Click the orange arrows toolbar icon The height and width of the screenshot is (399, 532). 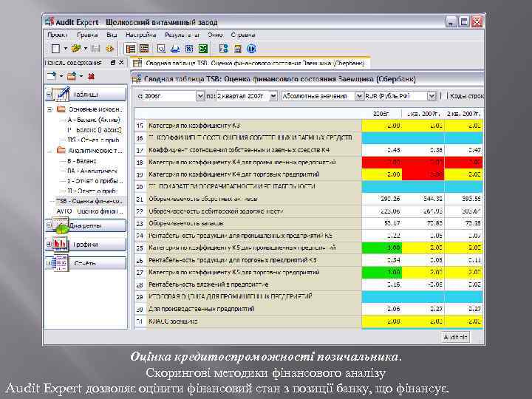[109, 49]
